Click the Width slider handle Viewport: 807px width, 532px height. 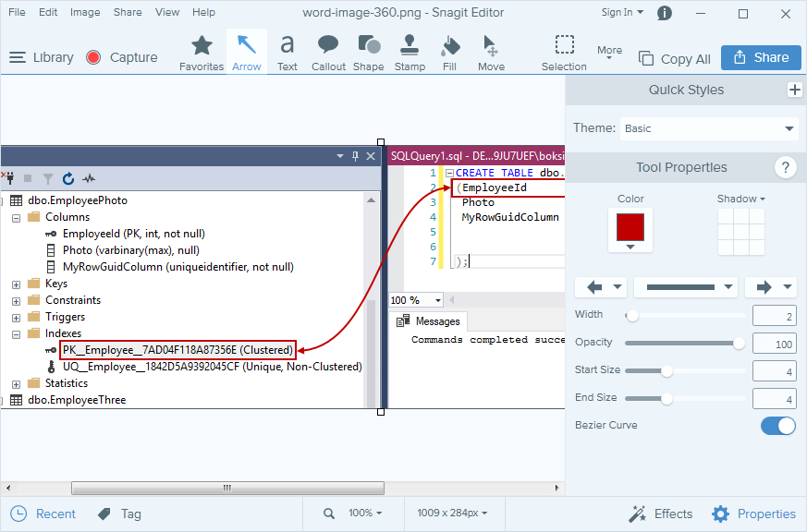pyautogui.click(x=632, y=316)
